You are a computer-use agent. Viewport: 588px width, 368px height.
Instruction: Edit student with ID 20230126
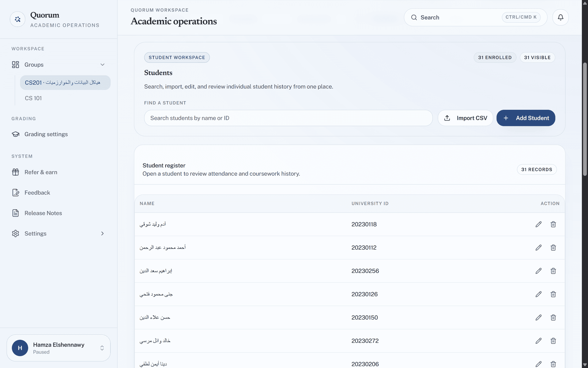[x=538, y=294]
